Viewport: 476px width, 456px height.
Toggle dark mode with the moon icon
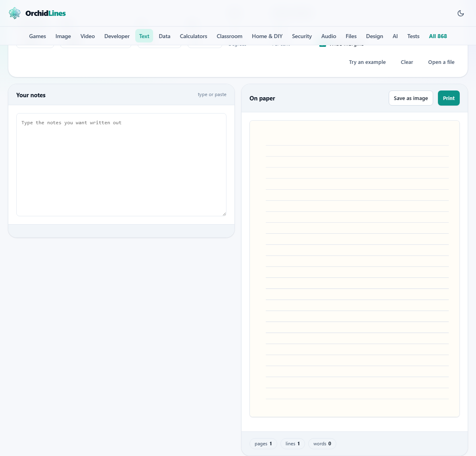pyautogui.click(x=461, y=13)
